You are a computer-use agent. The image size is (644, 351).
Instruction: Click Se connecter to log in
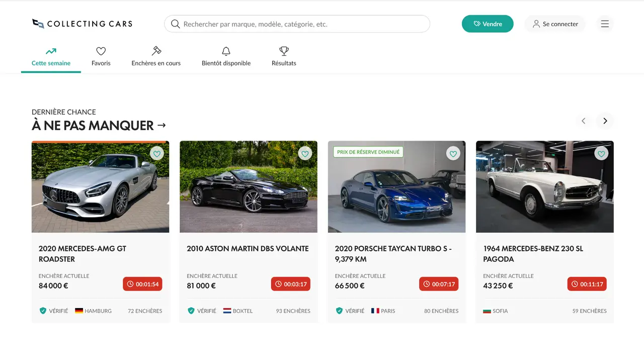coord(555,24)
